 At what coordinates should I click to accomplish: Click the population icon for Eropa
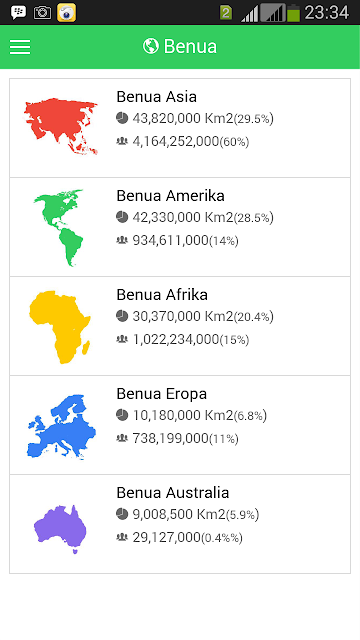122,438
